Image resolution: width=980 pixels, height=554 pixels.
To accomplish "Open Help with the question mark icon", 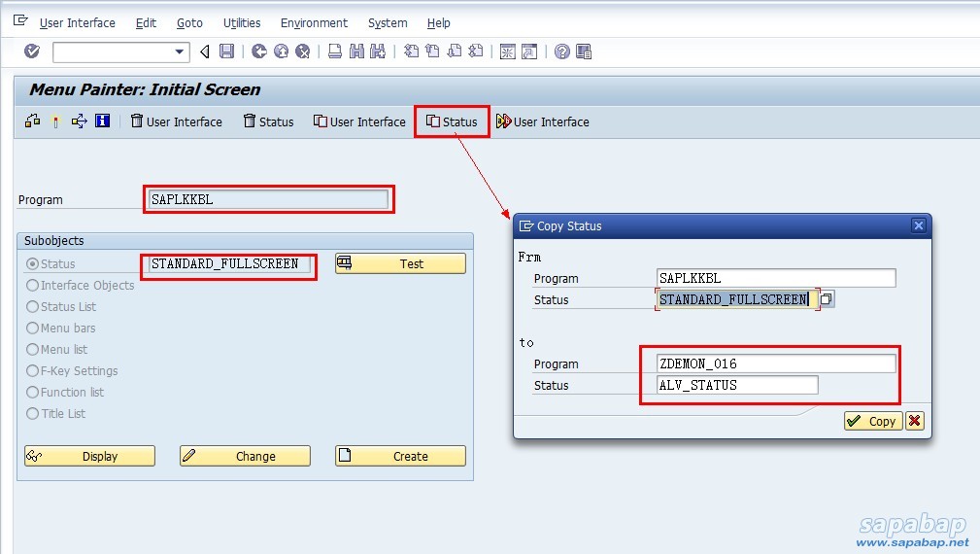I will click(x=561, y=52).
